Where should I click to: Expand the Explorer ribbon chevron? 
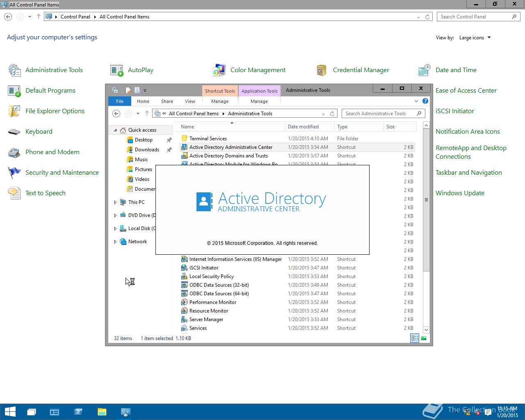pyautogui.click(x=416, y=101)
